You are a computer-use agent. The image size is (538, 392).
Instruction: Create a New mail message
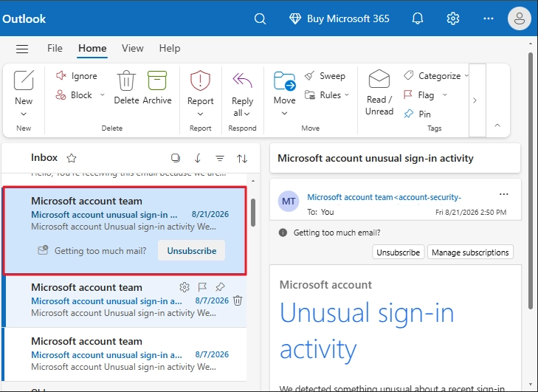(x=24, y=87)
